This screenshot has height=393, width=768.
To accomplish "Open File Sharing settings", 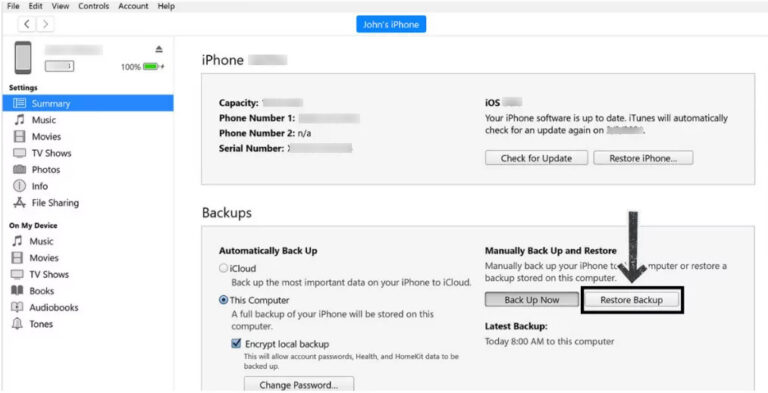I will [x=55, y=203].
